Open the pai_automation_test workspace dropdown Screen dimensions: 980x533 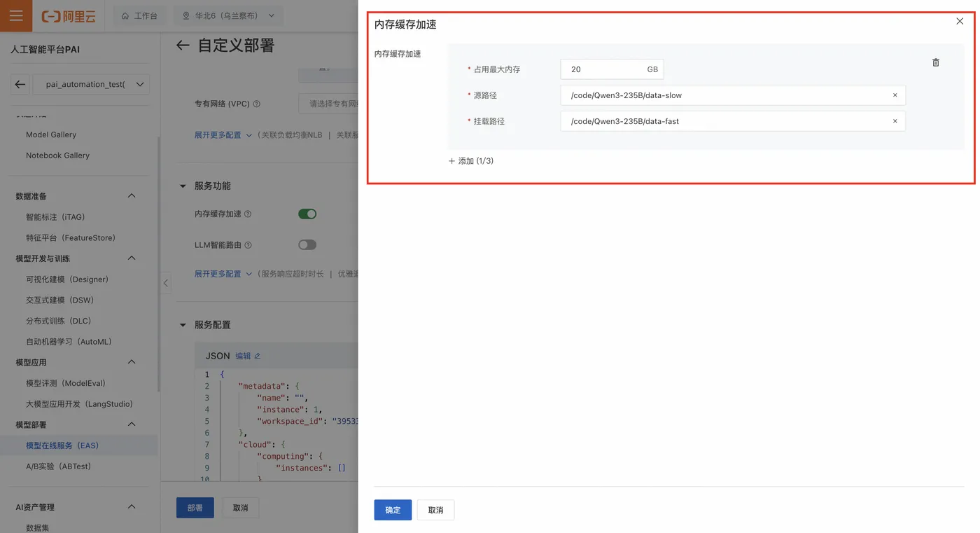point(91,84)
